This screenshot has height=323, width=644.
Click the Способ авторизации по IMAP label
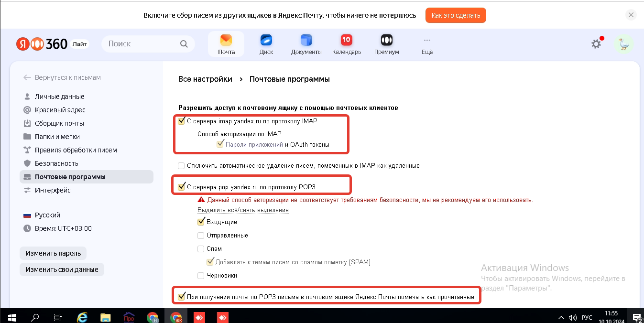[x=240, y=134]
